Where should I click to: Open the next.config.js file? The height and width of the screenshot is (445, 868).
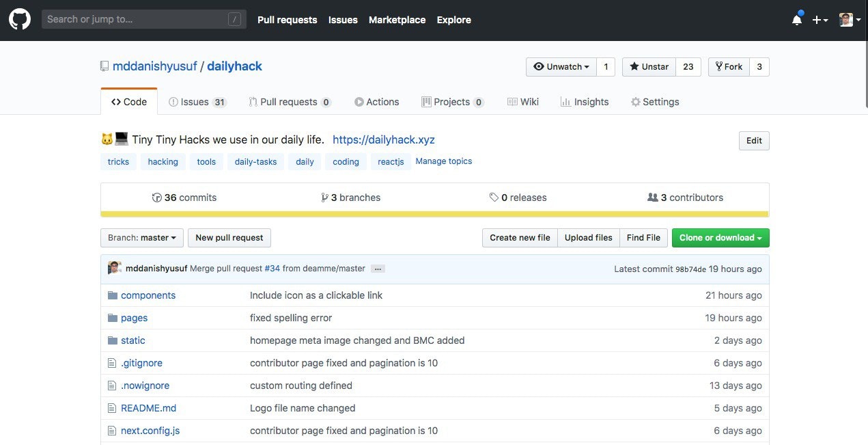point(150,431)
